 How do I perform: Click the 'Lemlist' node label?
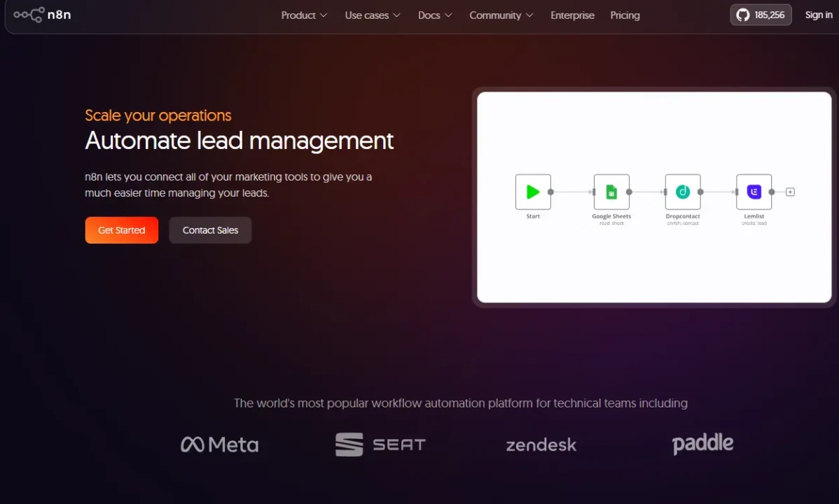[754, 216]
